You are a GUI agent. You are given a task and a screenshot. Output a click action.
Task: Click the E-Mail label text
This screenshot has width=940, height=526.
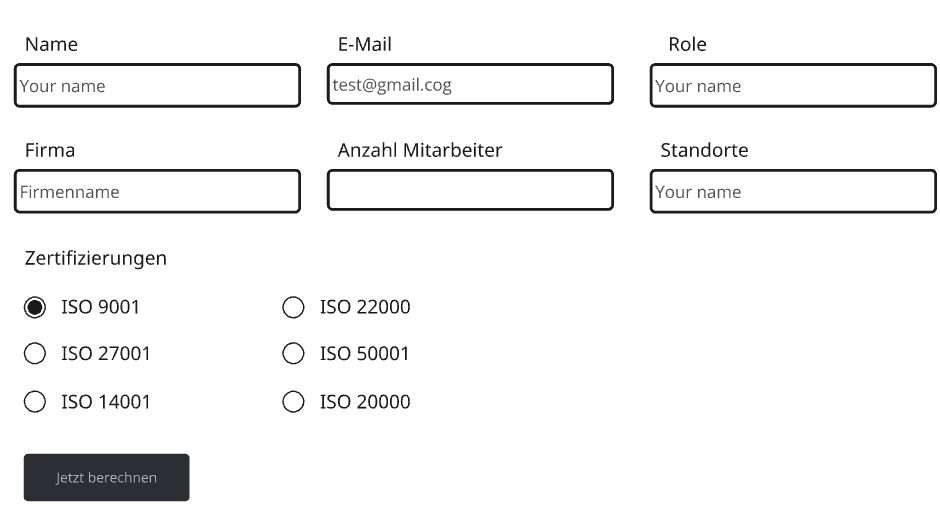365,45
